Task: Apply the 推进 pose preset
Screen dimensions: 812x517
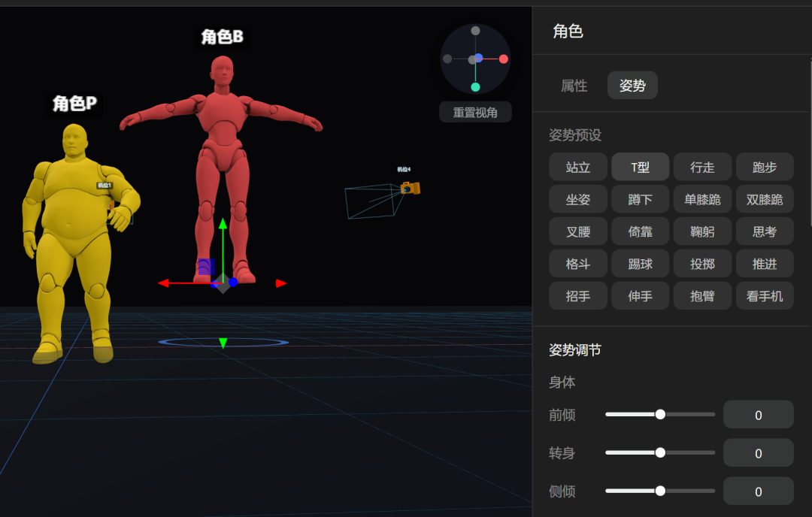Action: click(x=765, y=264)
